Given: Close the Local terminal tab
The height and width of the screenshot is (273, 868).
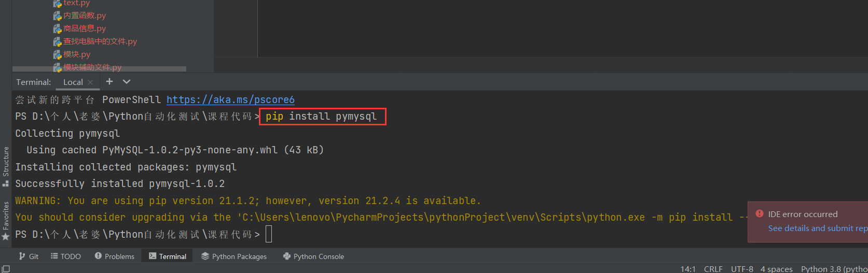Looking at the screenshot, I should point(90,82).
